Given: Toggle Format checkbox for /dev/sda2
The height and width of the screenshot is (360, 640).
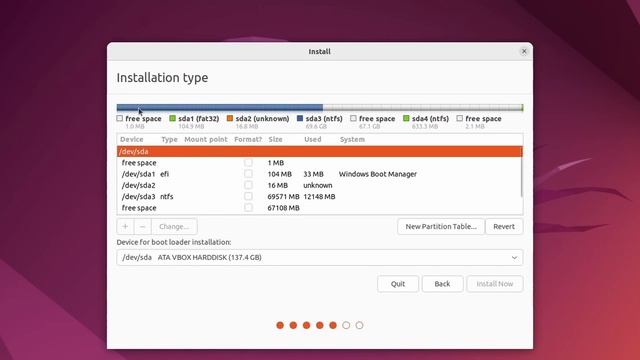Looking at the screenshot, I should [248, 185].
